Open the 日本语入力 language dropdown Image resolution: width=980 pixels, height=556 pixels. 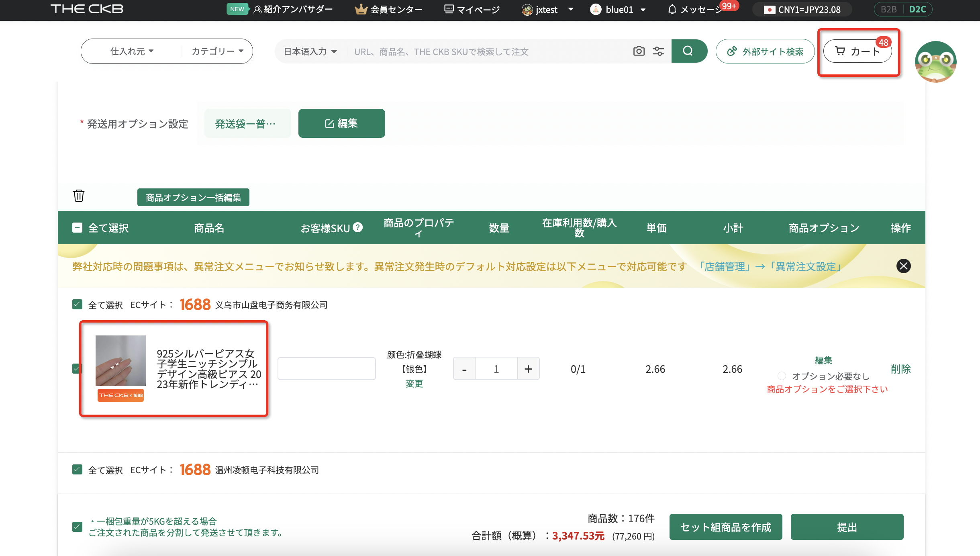[310, 51]
